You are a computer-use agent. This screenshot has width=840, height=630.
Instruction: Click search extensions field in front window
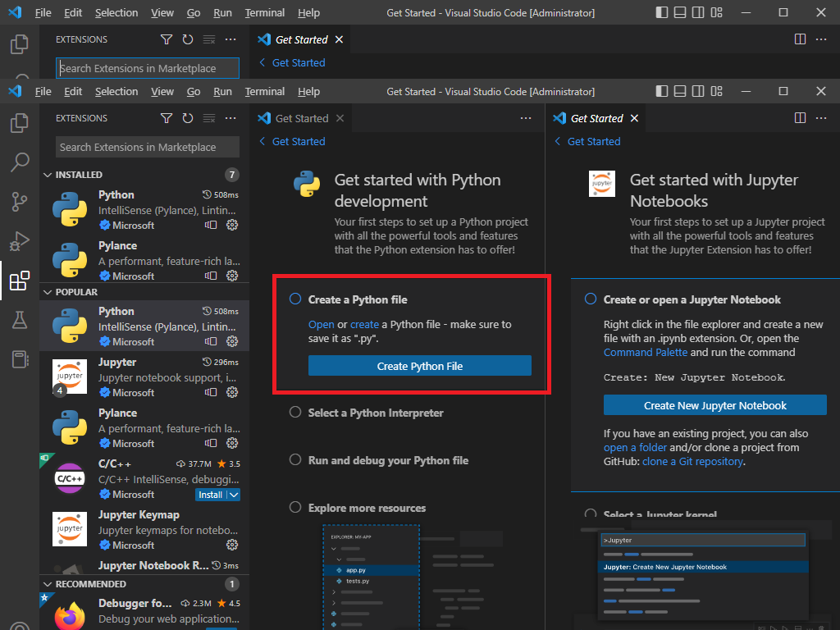[148, 147]
